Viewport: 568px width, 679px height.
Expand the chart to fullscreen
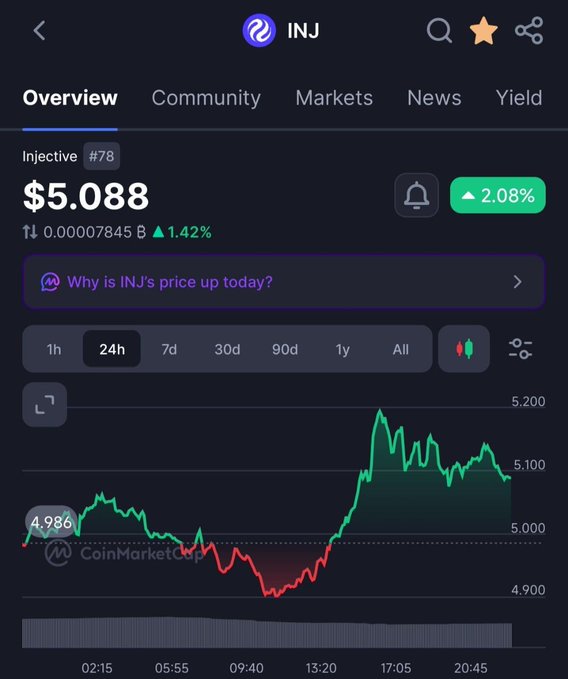point(45,404)
